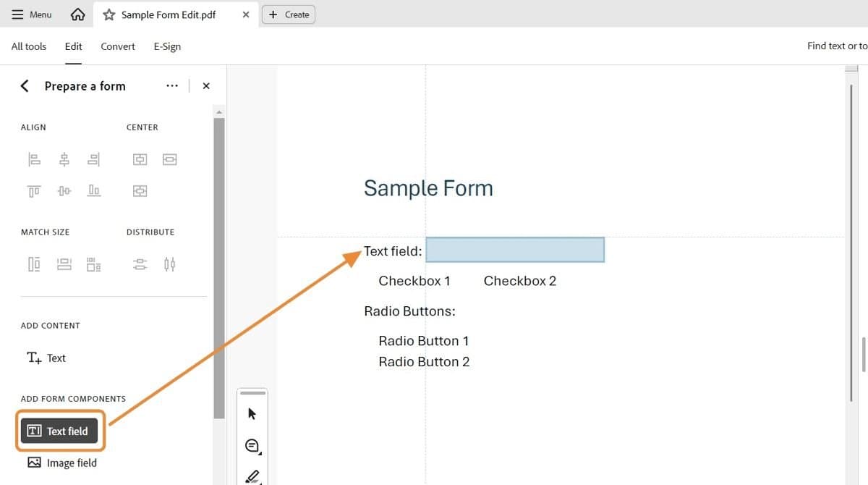This screenshot has height=485, width=868.
Task: Collapse the Prepare a form panel with back chevron
Action: tap(24, 85)
